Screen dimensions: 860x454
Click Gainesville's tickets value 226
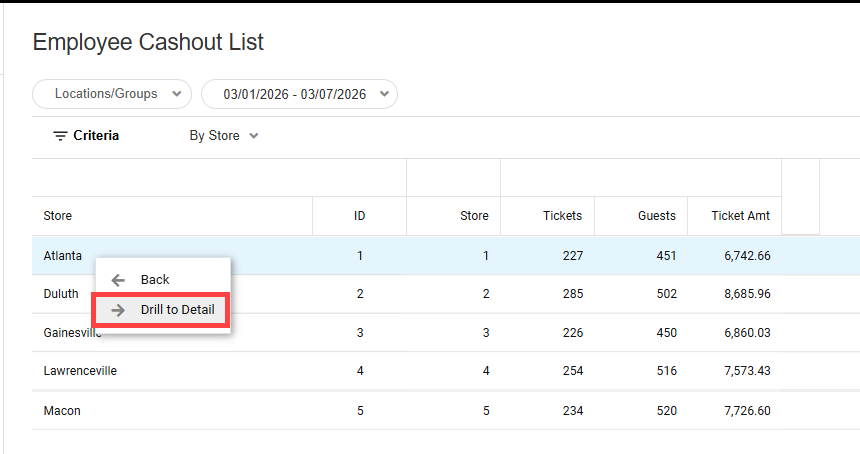pos(572,333)
